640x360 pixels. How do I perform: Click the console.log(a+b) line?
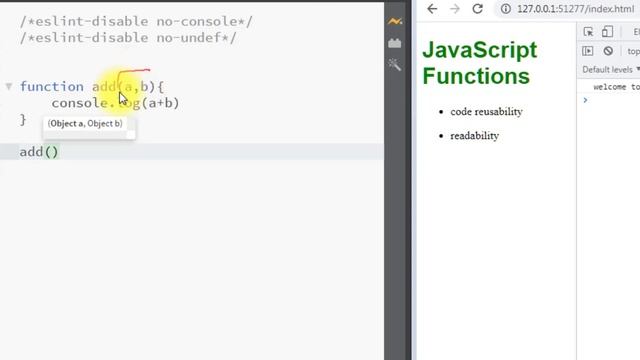pos(115,103)
